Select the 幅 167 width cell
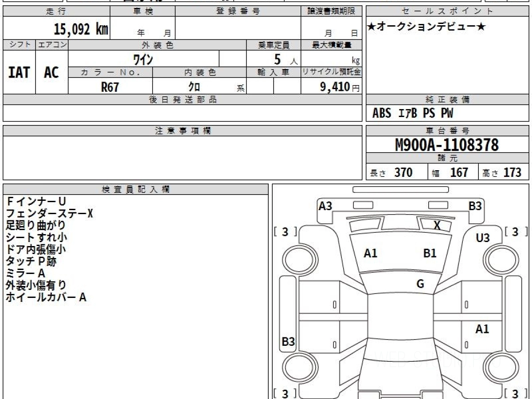 453,172
